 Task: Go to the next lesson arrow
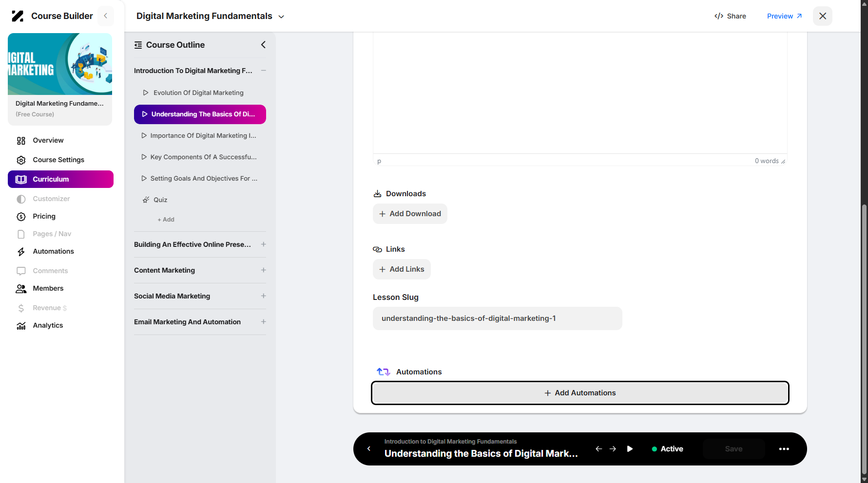[x=613, y=449]
